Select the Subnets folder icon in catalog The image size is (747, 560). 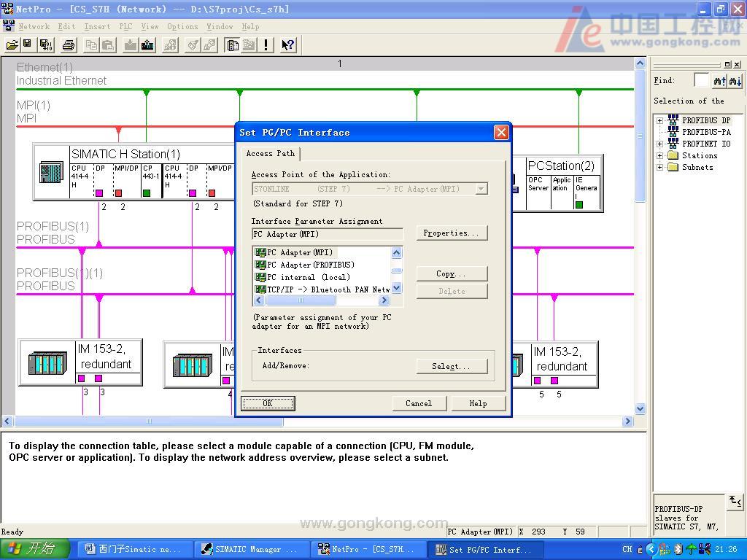click(673, 167)
